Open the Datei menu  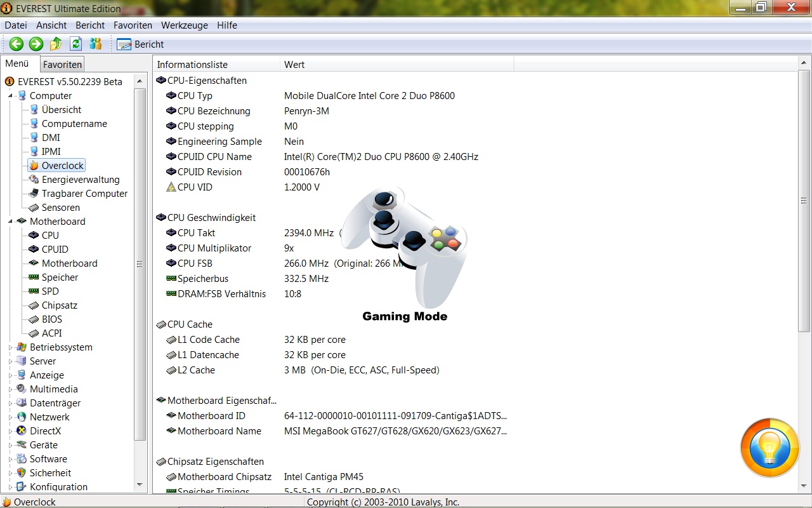(16, 25)
